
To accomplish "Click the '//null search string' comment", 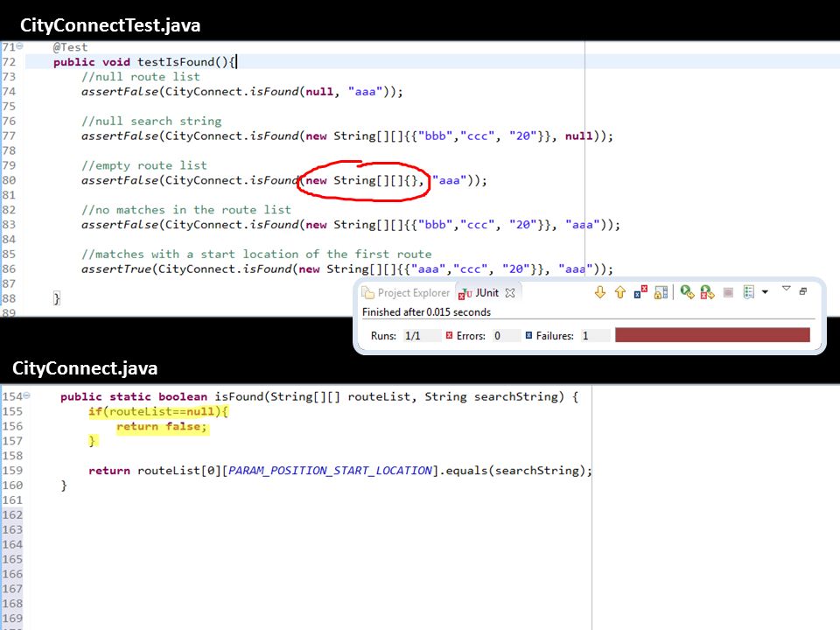I will coord(151,121).
